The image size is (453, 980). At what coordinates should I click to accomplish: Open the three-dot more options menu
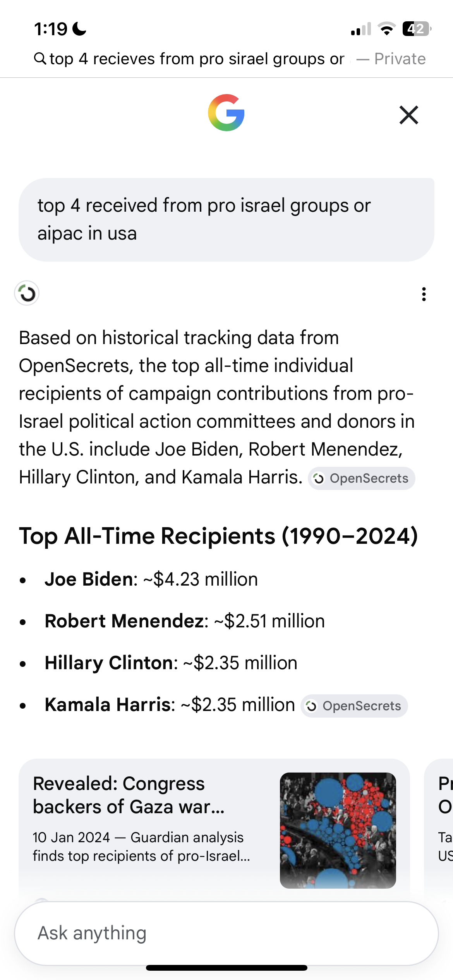click(424, 294)
